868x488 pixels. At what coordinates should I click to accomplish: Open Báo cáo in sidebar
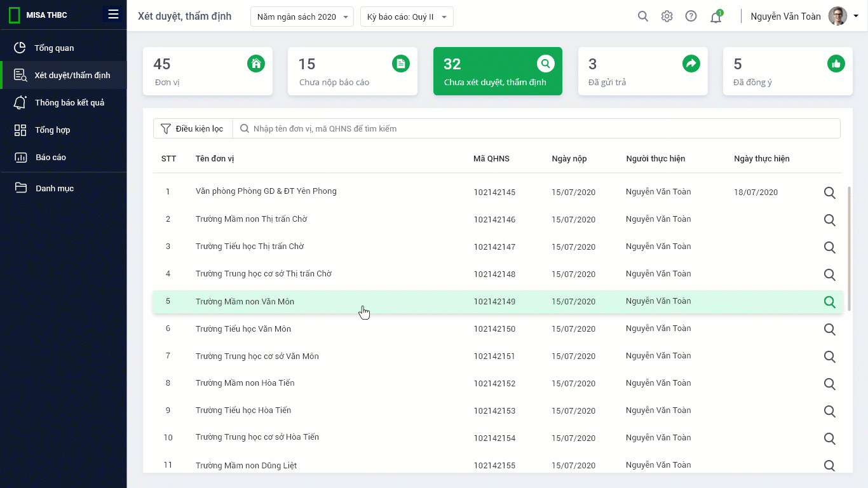pyautogui.click(x=64, y=157)
